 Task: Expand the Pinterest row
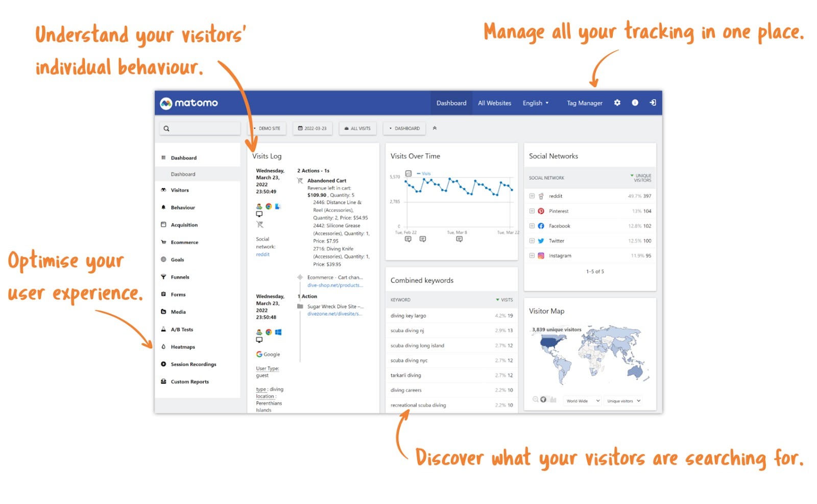click(x=532, y=211)
